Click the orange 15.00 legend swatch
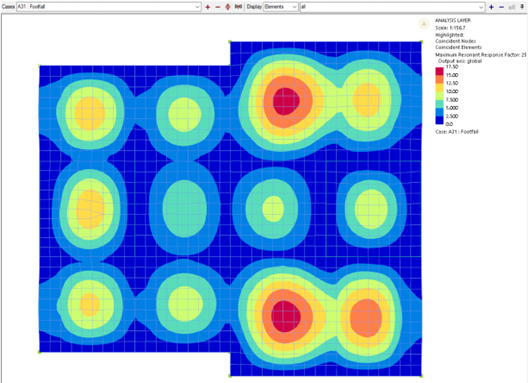 [x=439, y=79]
